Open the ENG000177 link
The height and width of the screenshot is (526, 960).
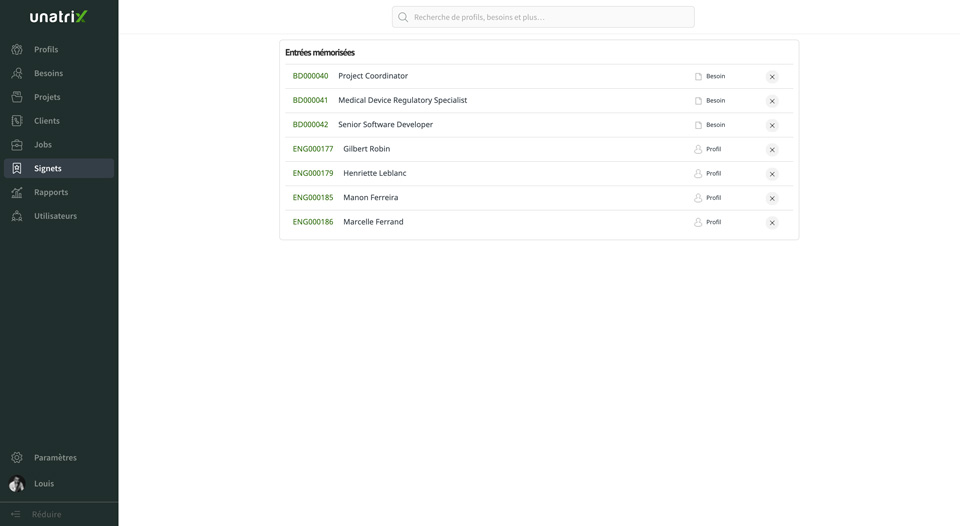tap(313, 149)
